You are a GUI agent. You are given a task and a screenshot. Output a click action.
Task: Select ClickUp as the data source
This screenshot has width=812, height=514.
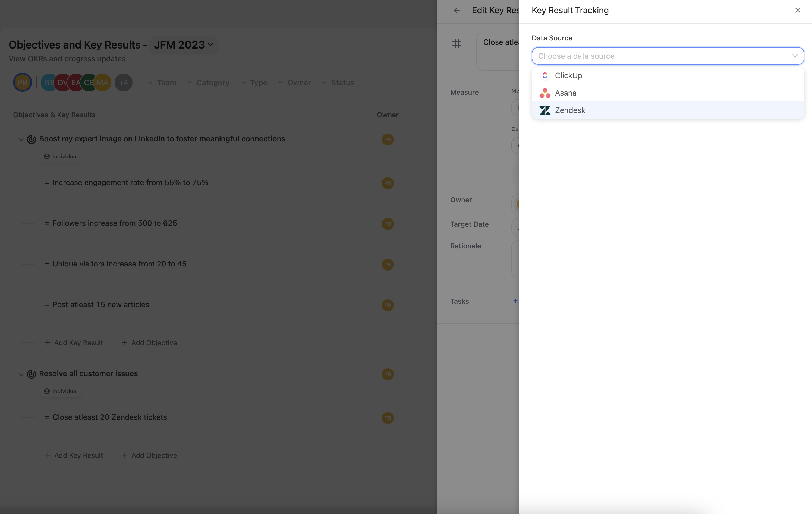point(668,75)
